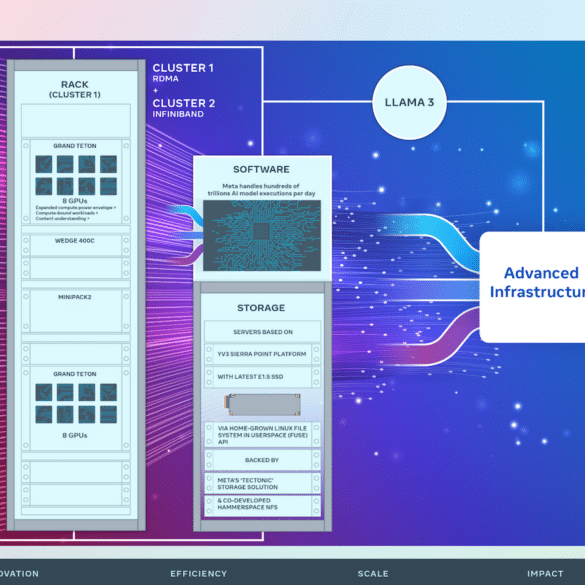Click the SSD drive illustration in the Storage panel

(x=262, y=404)
